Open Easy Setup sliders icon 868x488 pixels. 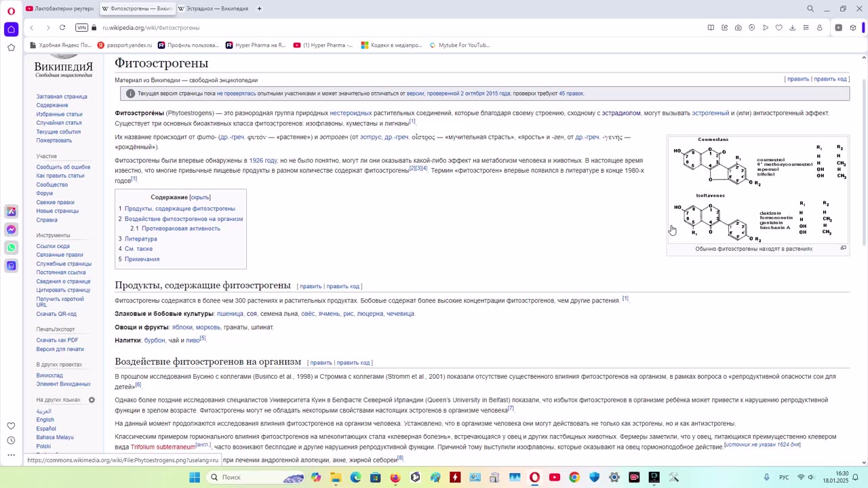point(806,28)
